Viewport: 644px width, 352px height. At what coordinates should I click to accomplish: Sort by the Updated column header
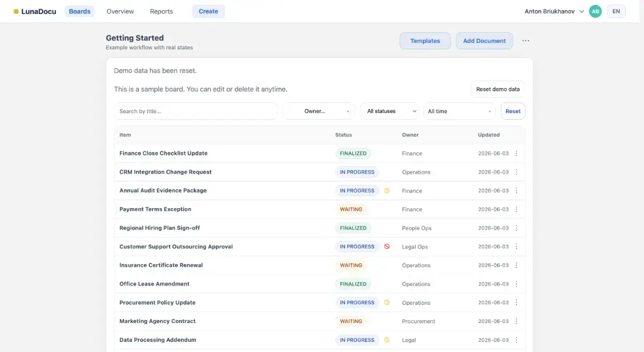tap(489, 135)
